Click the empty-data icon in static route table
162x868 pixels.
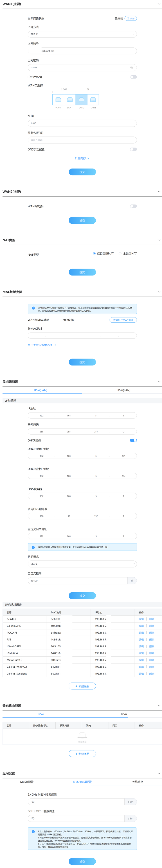[82, 735]
